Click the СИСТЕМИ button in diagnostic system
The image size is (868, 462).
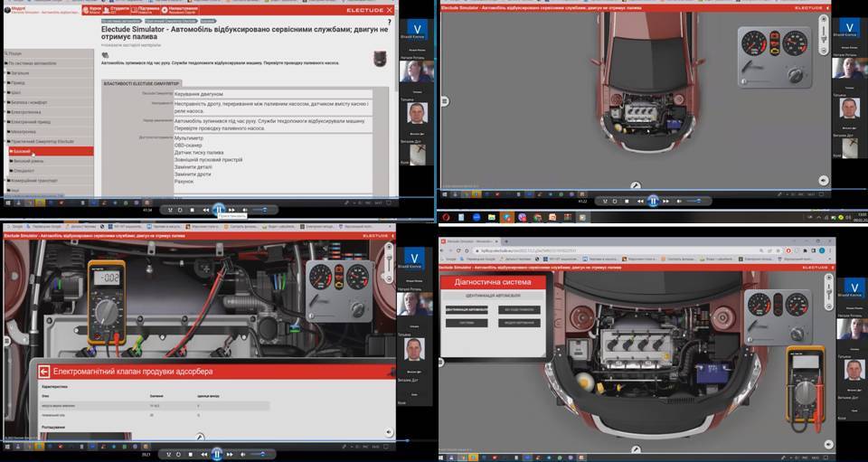(467, 323)
